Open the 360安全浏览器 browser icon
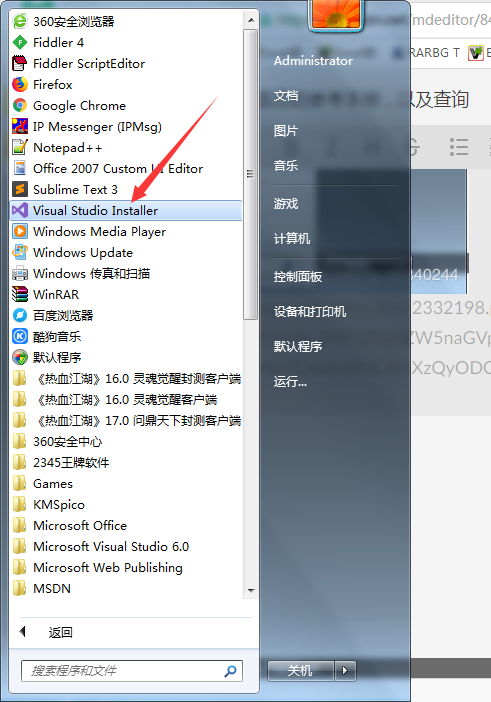This screenshot has height=702, width=491. click(20, 21)
